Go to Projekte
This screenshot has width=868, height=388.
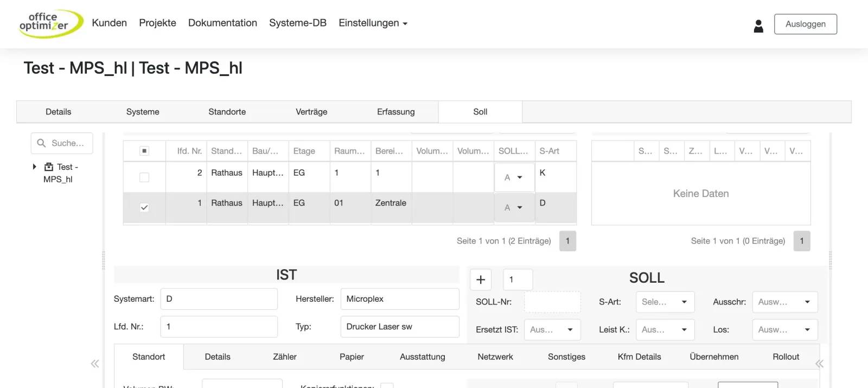pyautogui.click(x=157, y=23)
